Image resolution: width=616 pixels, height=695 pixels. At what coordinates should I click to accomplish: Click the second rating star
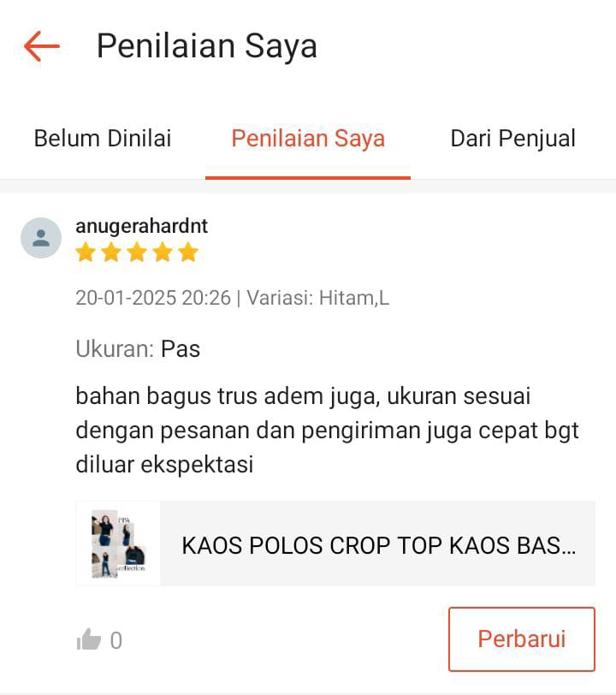pos(111,252)
